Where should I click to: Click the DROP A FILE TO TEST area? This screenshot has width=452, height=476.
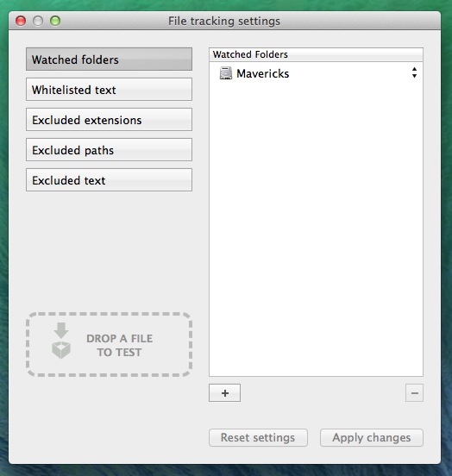109,345
